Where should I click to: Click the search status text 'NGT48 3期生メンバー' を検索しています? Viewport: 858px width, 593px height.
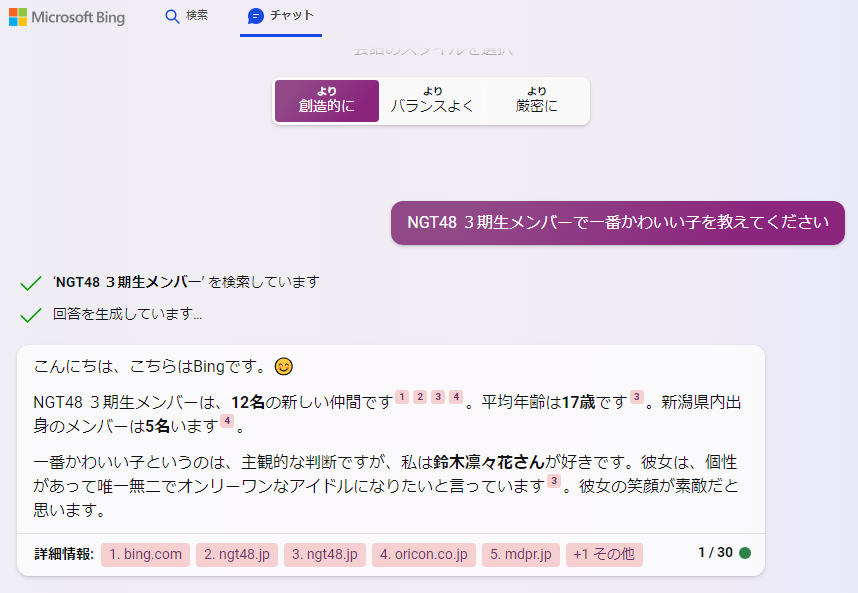click(186, 282)
